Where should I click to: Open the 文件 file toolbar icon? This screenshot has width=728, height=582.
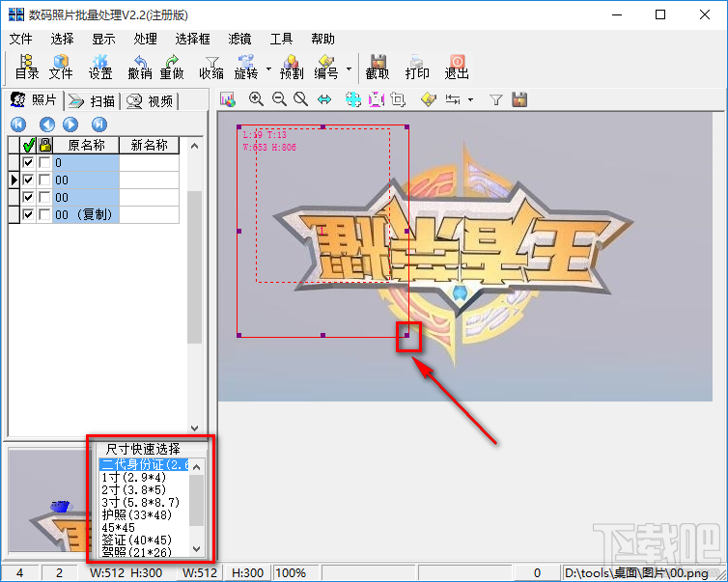click(x=61, y=67)
